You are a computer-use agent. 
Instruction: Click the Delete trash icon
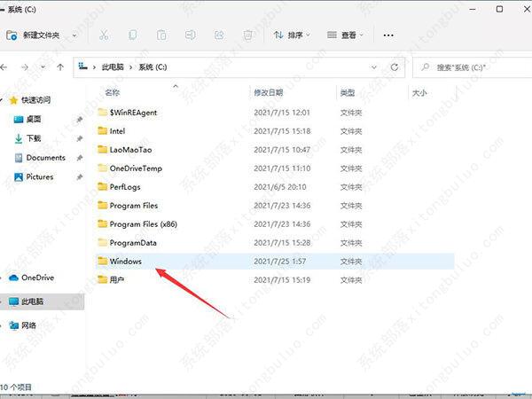[x=248, y=35]
